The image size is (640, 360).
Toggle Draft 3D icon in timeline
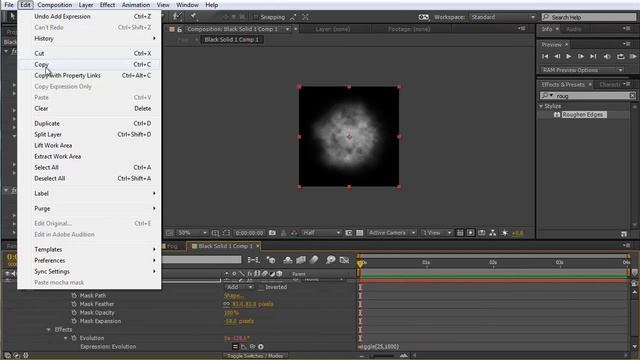(271, 260)
